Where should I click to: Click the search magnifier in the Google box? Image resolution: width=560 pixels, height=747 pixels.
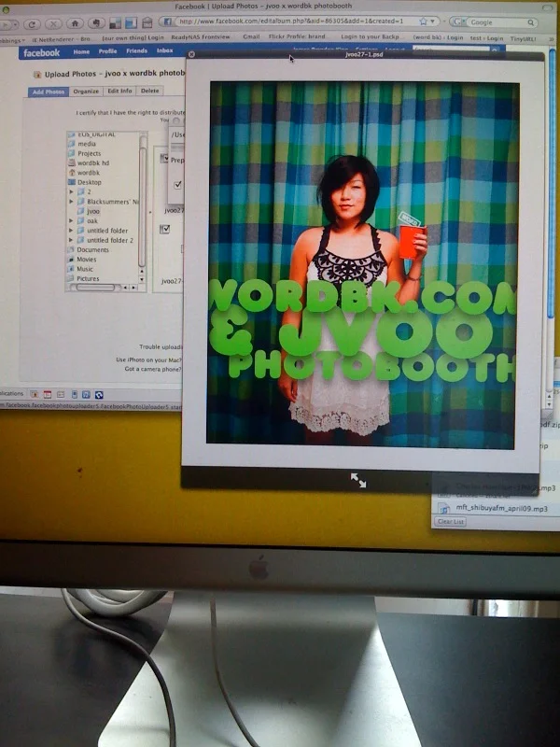(x=530, y=22)
